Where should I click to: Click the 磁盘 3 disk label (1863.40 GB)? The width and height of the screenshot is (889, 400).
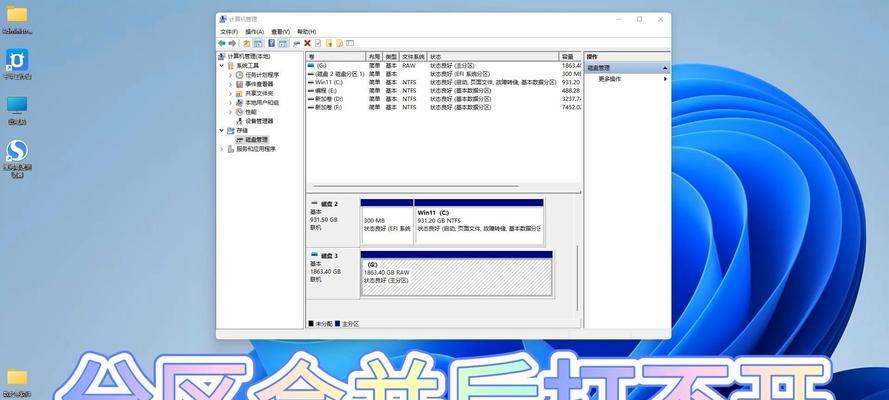point(333,274)
